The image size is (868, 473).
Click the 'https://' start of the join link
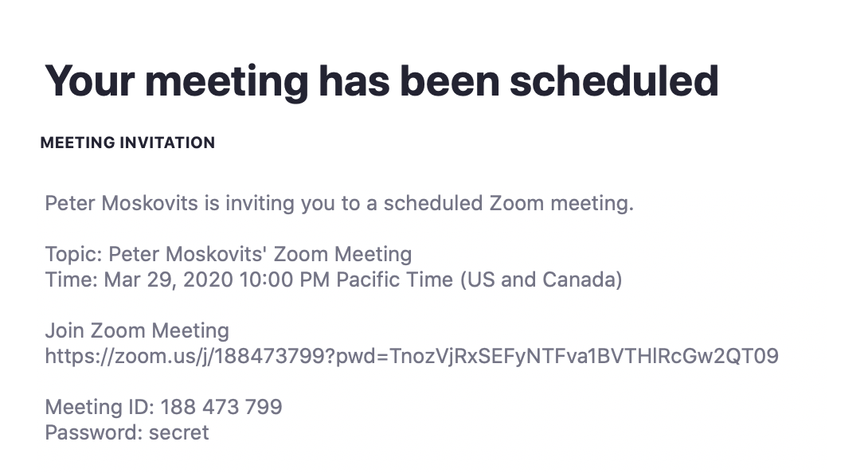76,356
